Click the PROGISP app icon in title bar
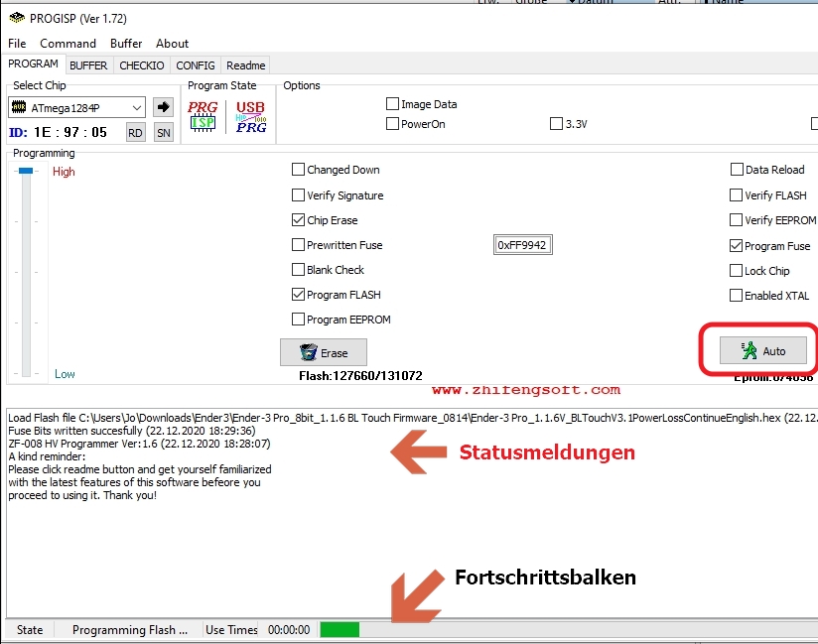 [16, 18]
